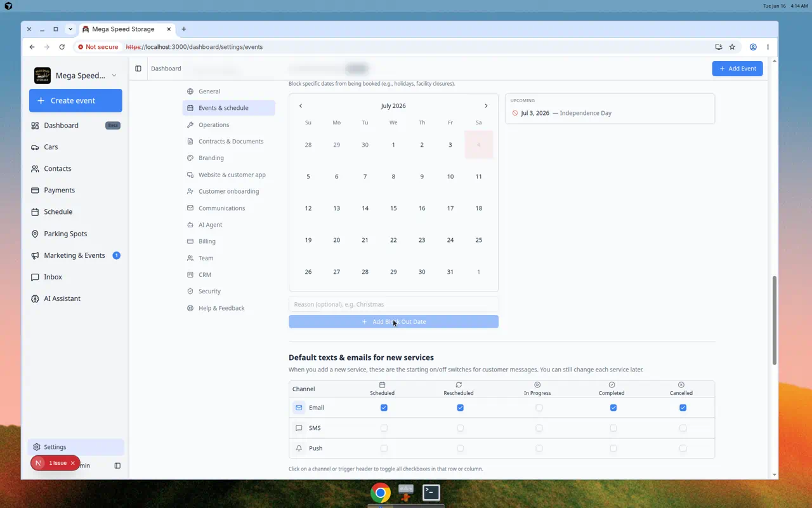Click the Communications envelope icon

190,208
